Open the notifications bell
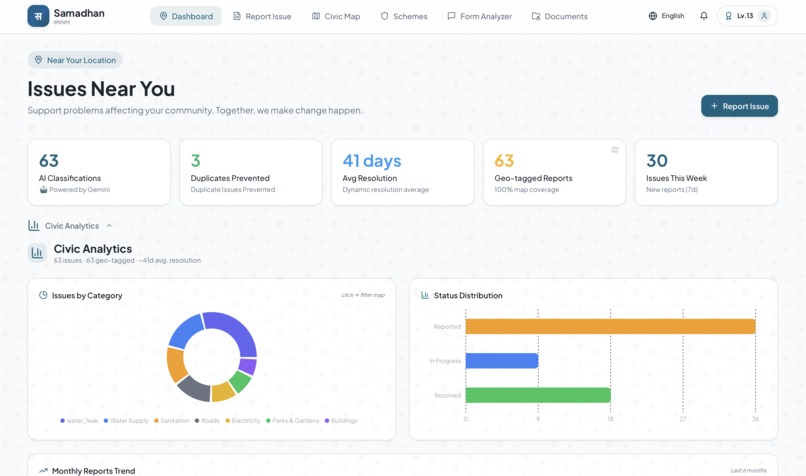This screenshot has width=806, height=476. click(x=704, y=16)
